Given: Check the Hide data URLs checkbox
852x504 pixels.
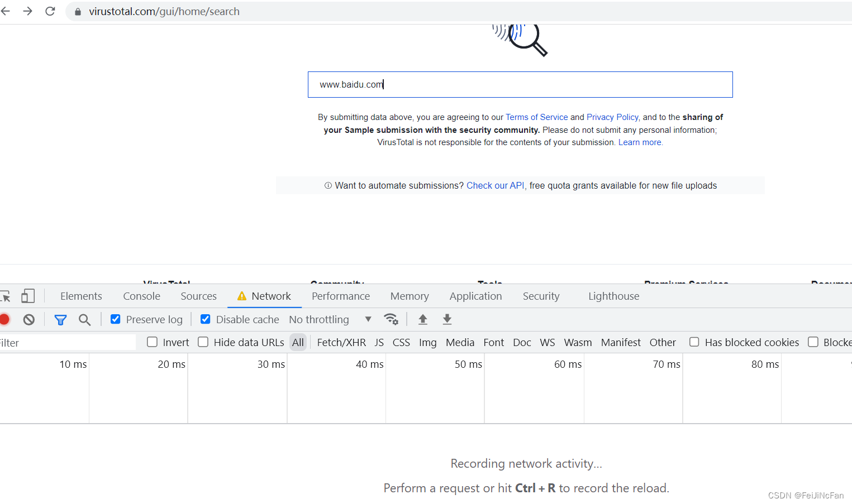Looking at the screenshot, I should point(203,342).
